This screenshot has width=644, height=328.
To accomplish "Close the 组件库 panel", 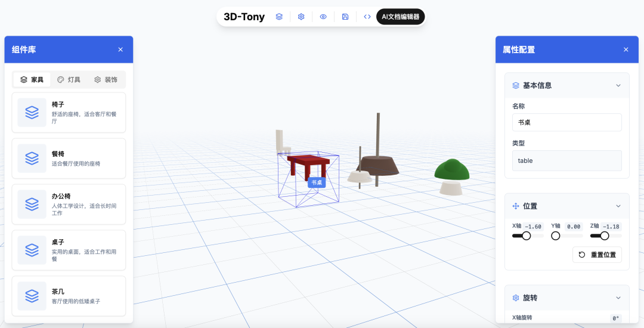I will coord(120,49).
